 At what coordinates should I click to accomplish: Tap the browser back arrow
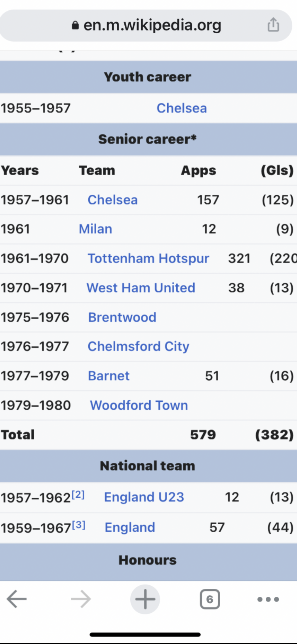pos(17,599)
